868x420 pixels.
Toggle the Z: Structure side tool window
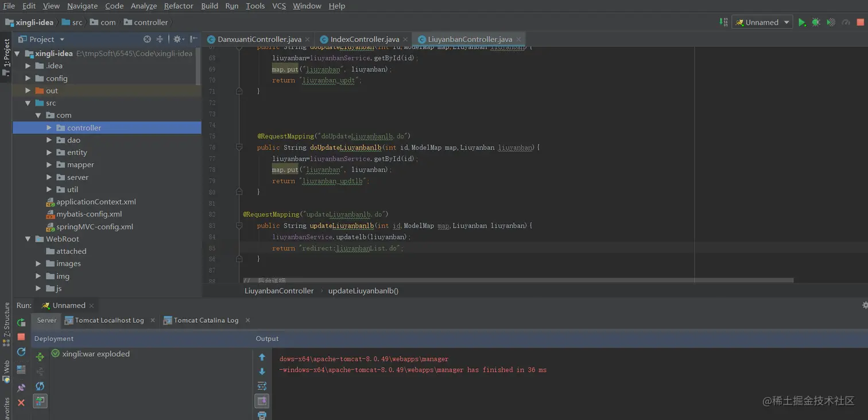6,325
